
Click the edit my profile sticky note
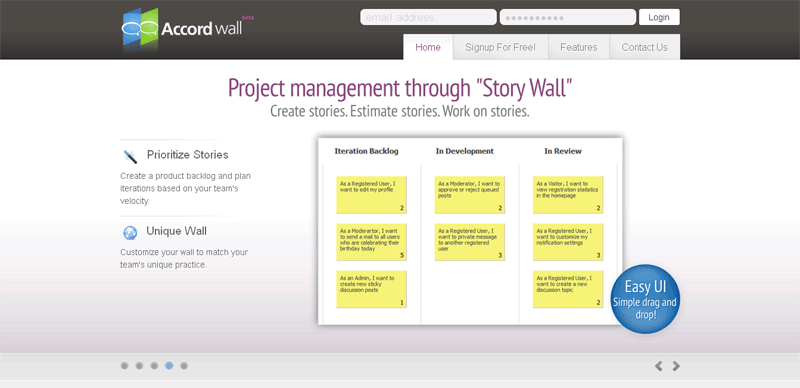371,195
